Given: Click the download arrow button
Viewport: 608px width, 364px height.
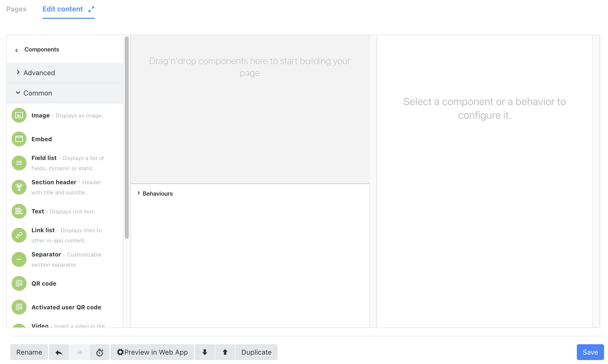Looking at the screenshot, I should [x=205, y=352].
